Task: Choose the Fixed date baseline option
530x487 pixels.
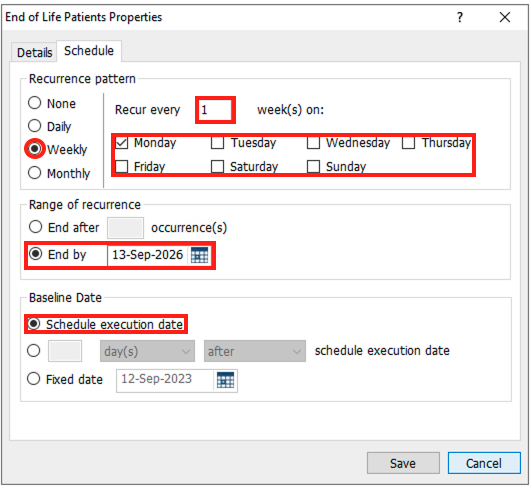Action: point(33,379)
